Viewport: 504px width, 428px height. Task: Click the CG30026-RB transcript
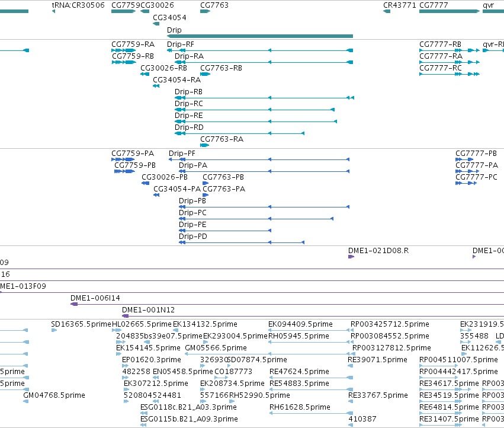tap(163, 68)
